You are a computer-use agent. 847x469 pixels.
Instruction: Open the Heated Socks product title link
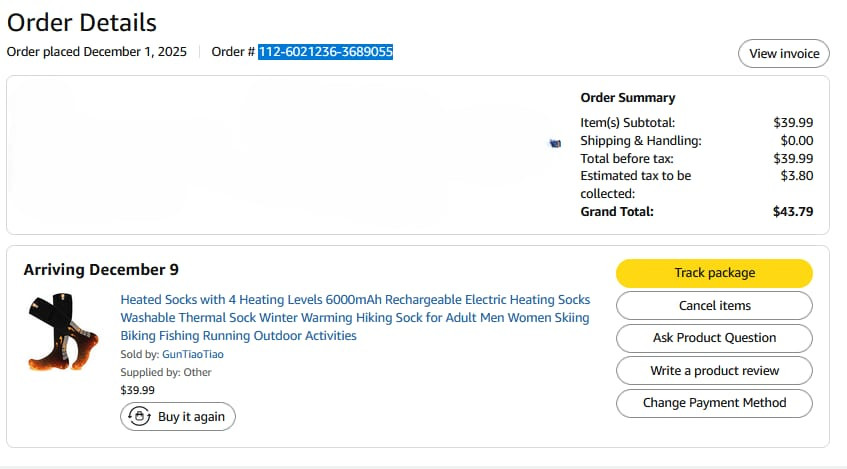(x=355, y=318)
